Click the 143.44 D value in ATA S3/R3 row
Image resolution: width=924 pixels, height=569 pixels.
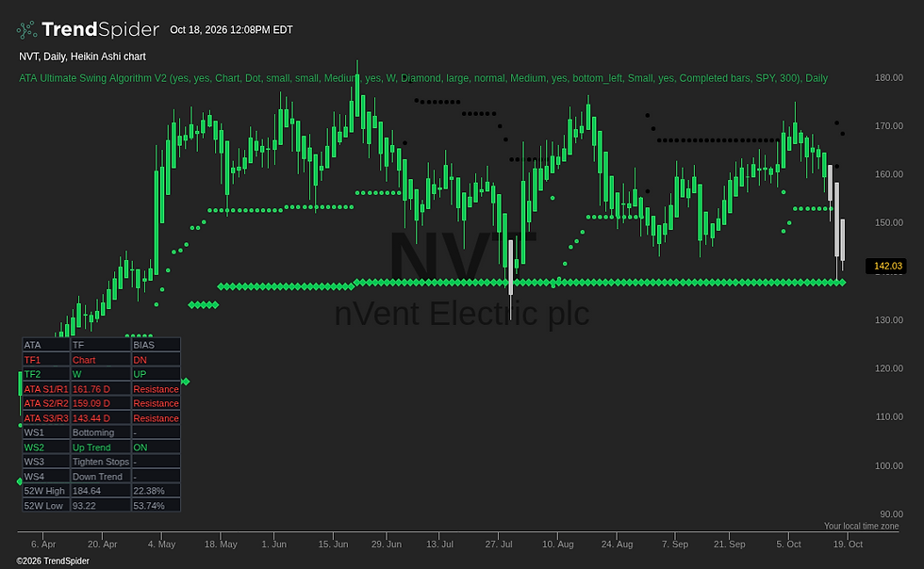101,418
